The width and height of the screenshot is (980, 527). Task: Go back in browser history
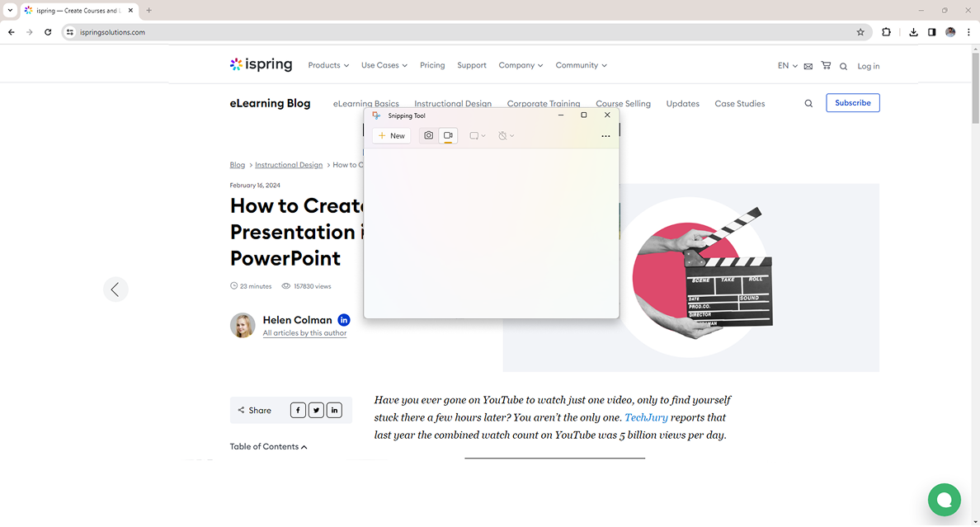coord(12,32)
